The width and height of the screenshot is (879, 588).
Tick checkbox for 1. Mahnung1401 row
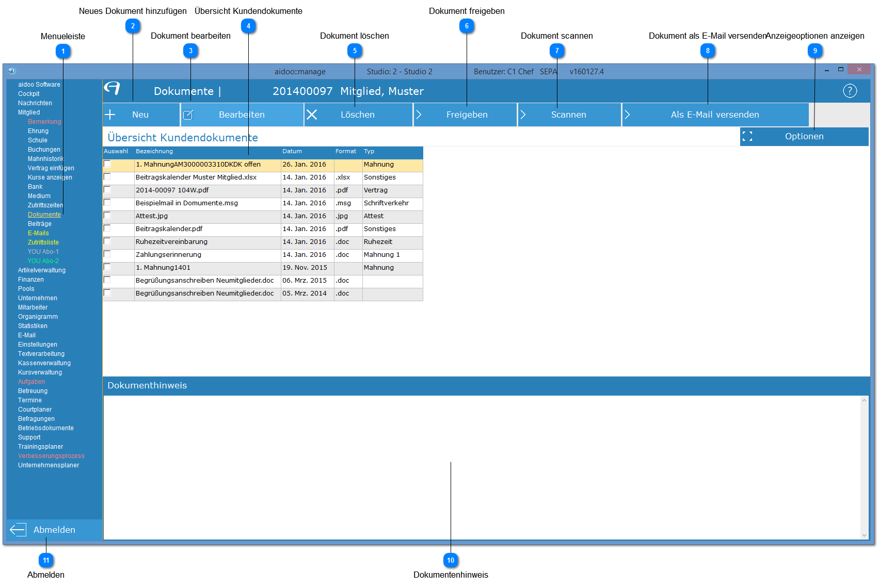click(107, 267)
